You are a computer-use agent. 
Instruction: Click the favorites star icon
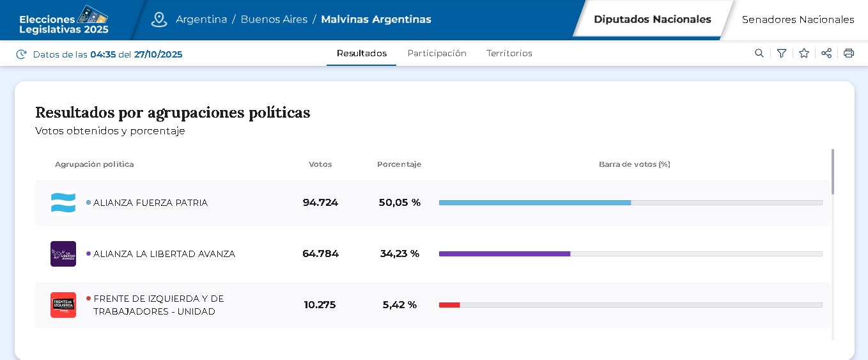[x=804, y=54]
